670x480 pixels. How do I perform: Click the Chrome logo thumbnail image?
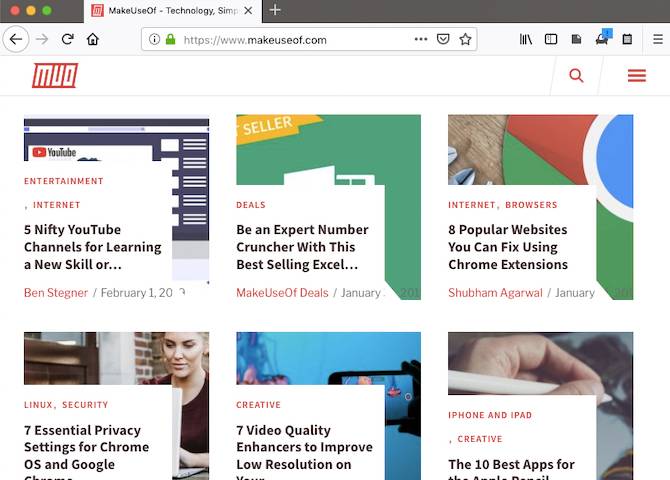coord(541,150)
